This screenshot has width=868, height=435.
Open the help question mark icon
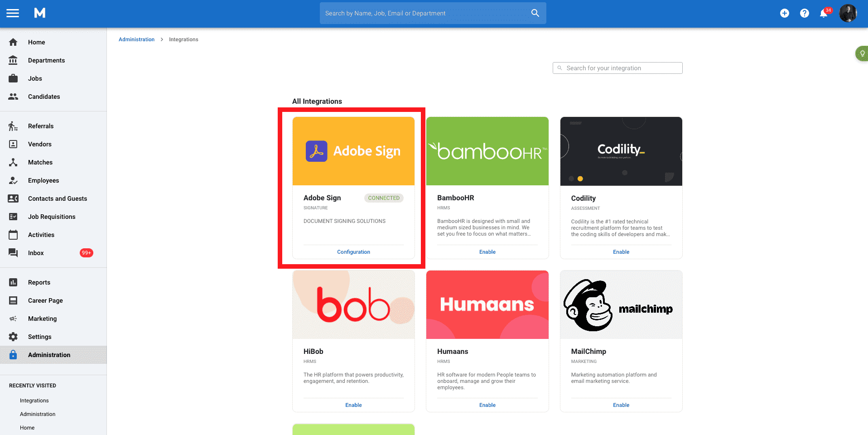(805, 13)
